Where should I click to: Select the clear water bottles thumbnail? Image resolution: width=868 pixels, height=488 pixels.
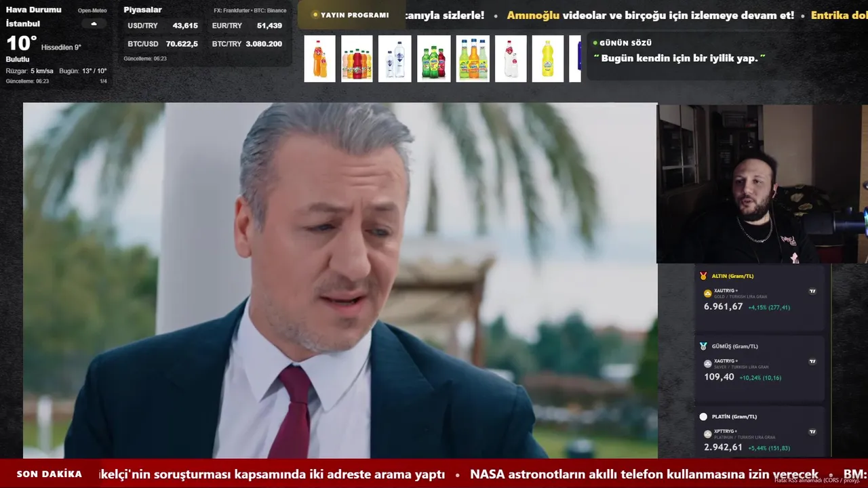pyautogui.click(x=395, y=59)
